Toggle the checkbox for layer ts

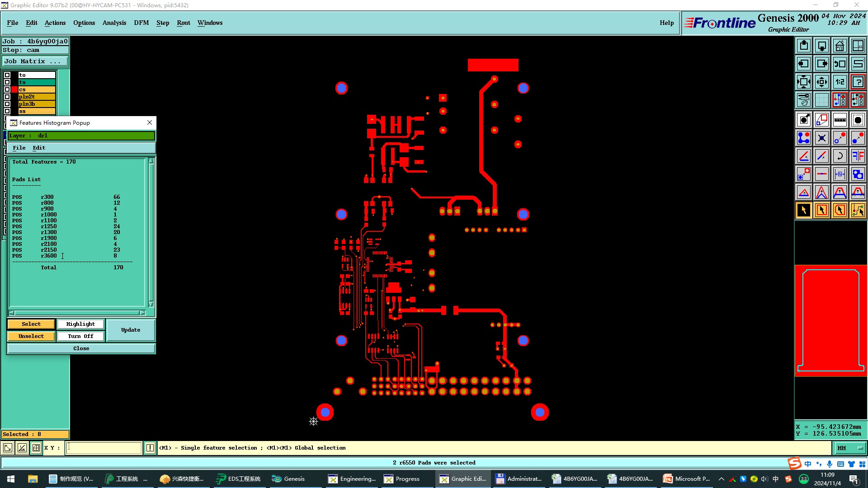tap(7, 82)
